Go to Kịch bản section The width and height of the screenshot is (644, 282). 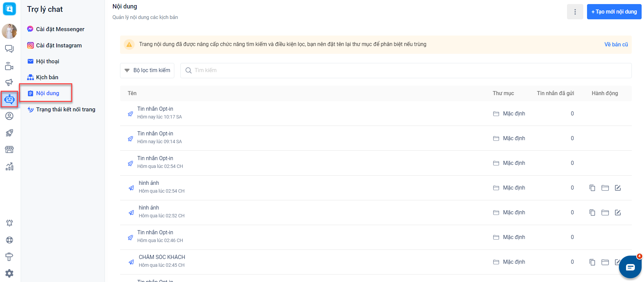(x=43, y=77)
